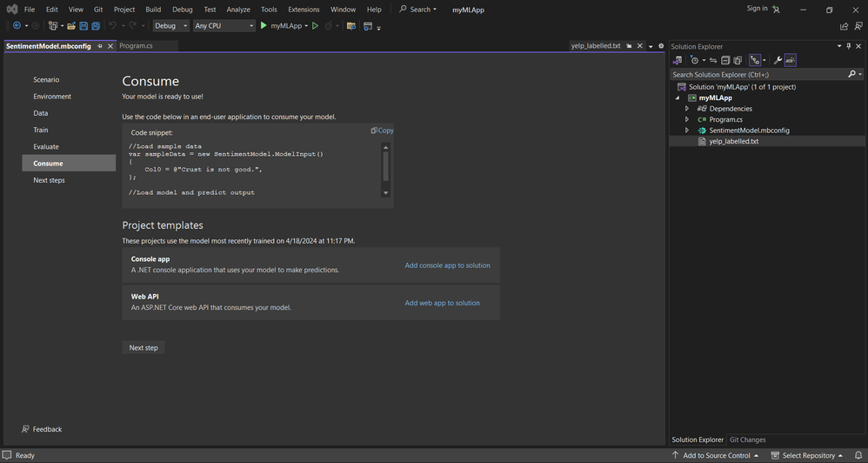Show All Files icon in Solution Explorer

click(x=738, y=60)
